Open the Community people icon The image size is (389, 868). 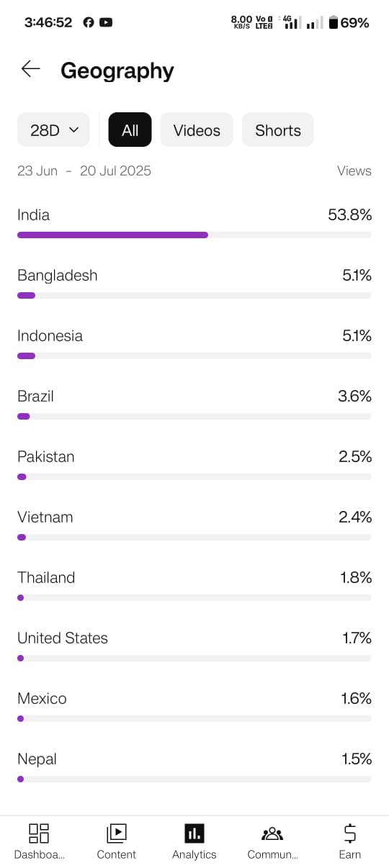[272, 833]
